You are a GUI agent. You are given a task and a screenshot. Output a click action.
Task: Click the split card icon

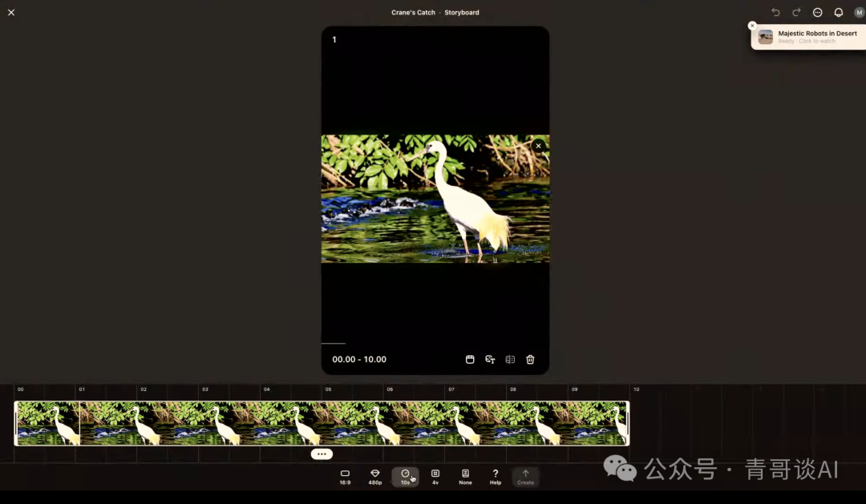click(510, 360)
